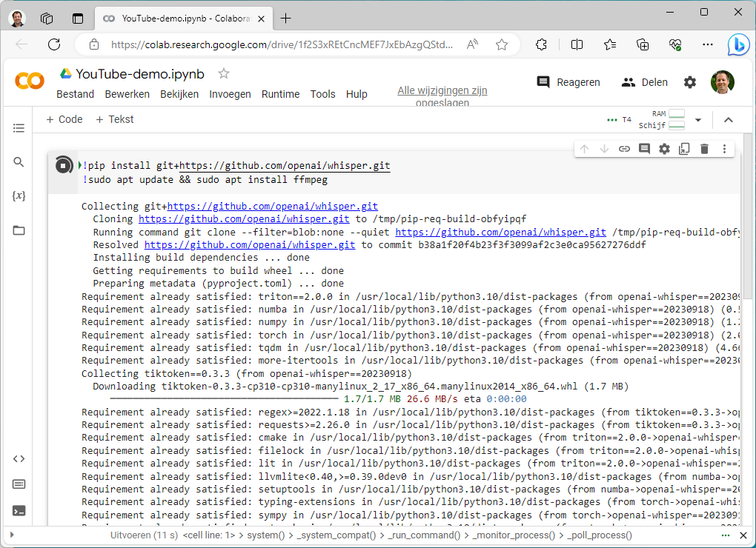
Task: Collapse the notebook header with chevron
Action: [x=728, y=120]
